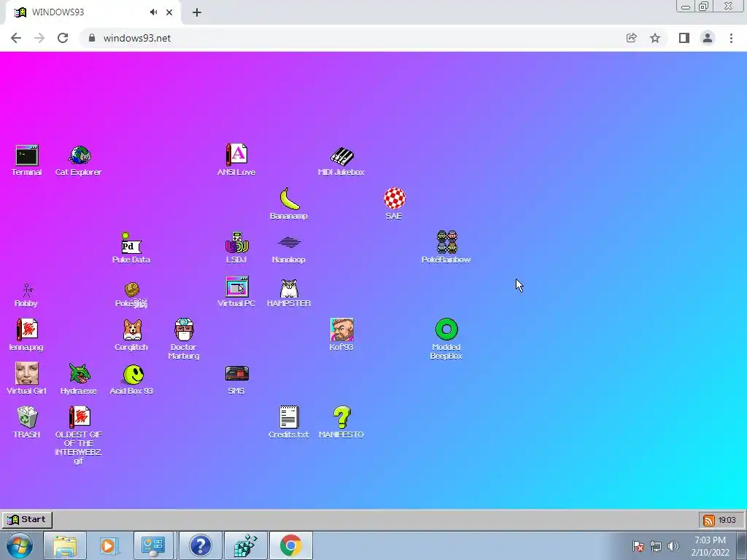The image size is (747, 560).
Task: Toggle the browser side panel
Action: pos(684,38)
